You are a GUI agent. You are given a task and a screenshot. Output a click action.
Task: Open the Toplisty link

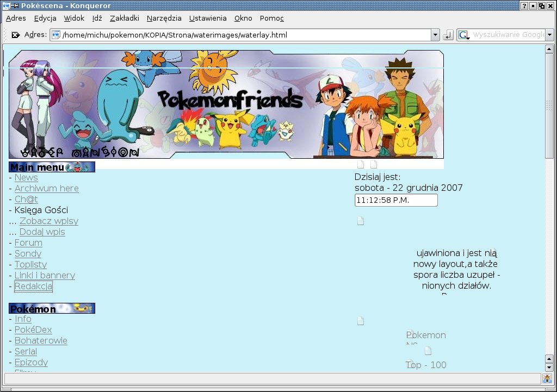[x=30, y=265]
